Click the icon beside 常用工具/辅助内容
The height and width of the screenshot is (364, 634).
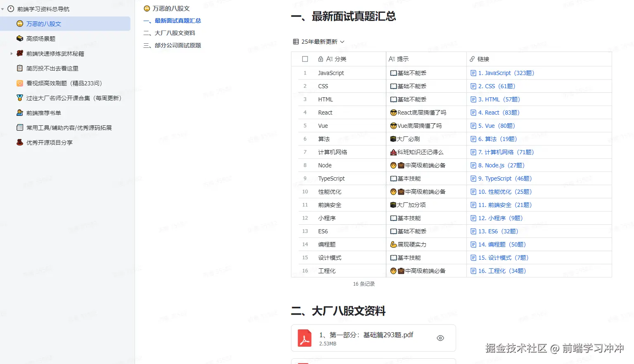click(x=20, y=127)
